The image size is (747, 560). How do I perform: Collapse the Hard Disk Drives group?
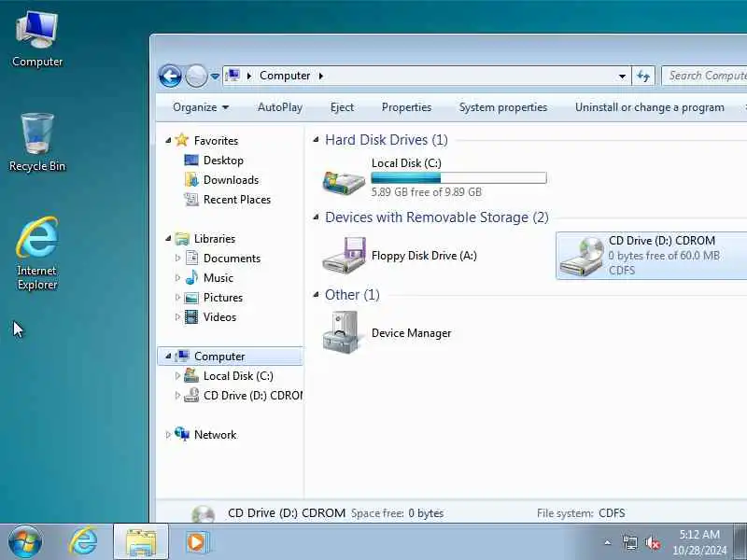(x=316, y=139)
